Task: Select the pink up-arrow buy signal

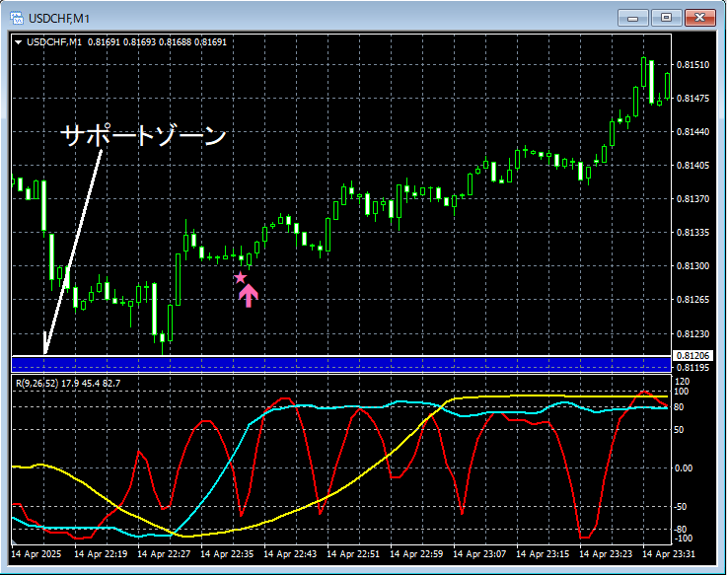Action: [249, 296]
